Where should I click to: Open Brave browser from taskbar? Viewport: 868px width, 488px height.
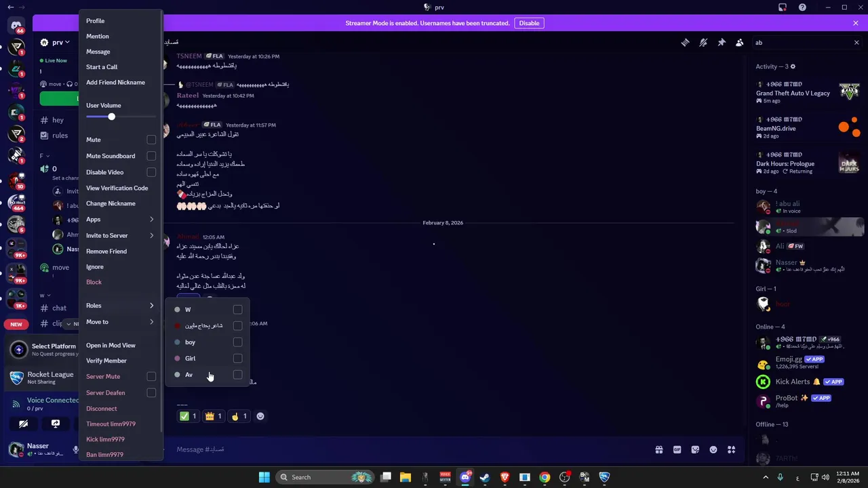pyautogui.click(x=505, y=477)
